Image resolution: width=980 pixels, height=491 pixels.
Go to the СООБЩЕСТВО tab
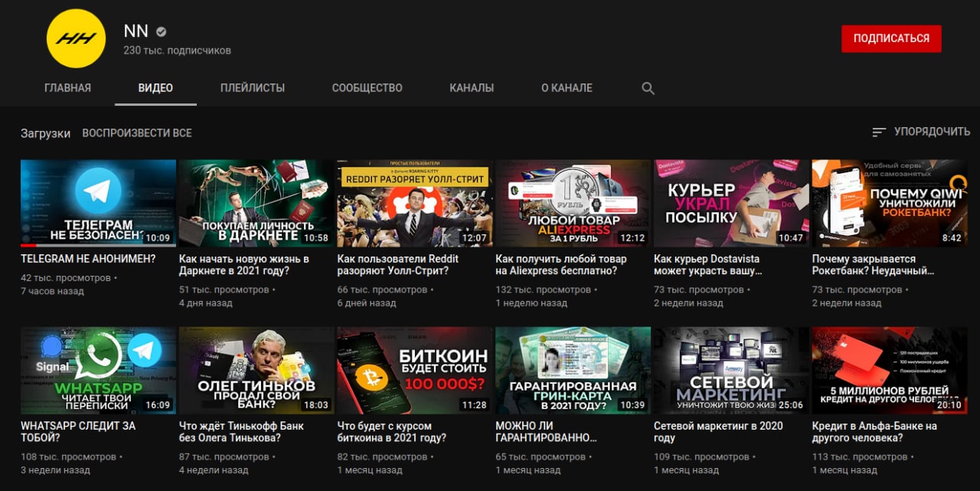(367, 88)
